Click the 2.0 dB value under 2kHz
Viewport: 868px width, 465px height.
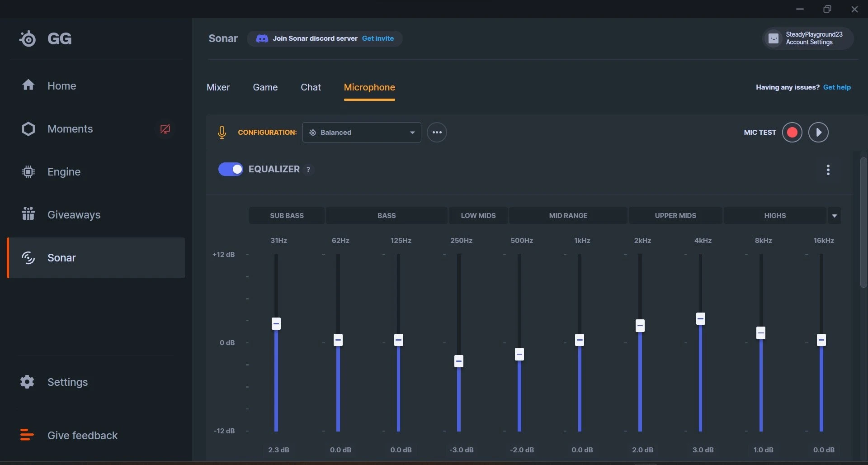(642, 450)
